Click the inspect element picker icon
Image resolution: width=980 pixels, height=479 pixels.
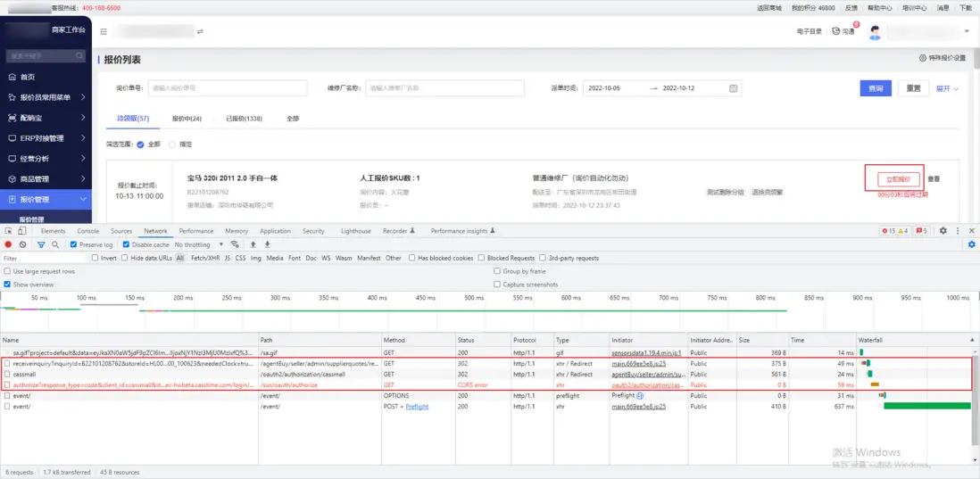(x=8, y=231)
